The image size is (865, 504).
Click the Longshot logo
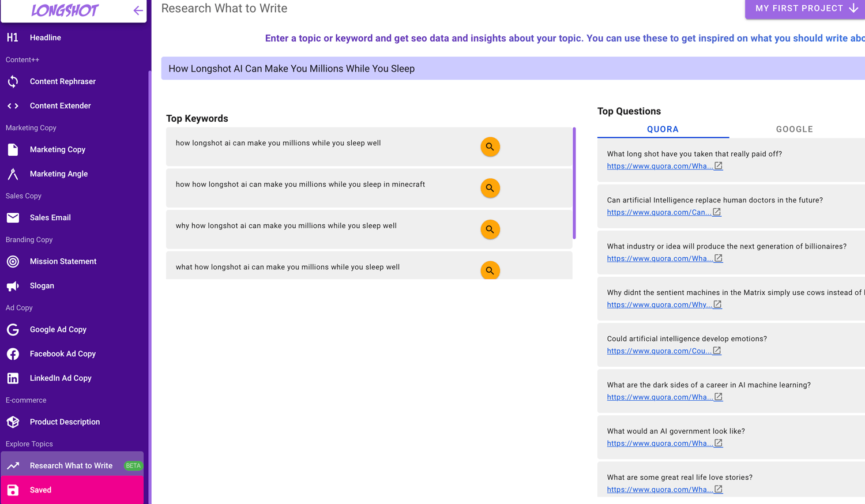click(x=65, y=10)
